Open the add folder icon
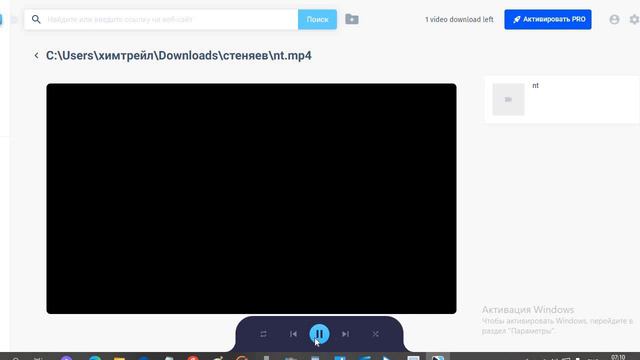This screenshot has width=640, height=360. point(352,19)
